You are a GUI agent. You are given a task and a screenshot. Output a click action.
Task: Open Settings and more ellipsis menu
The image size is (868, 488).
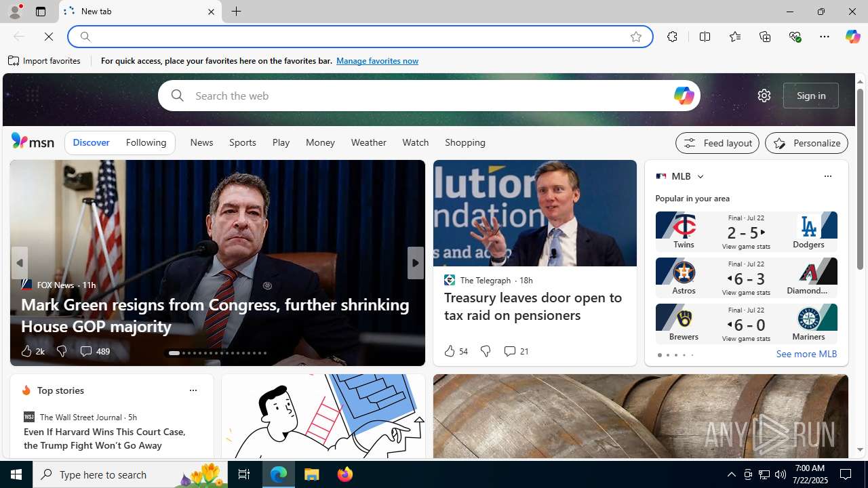coord(825,37)
